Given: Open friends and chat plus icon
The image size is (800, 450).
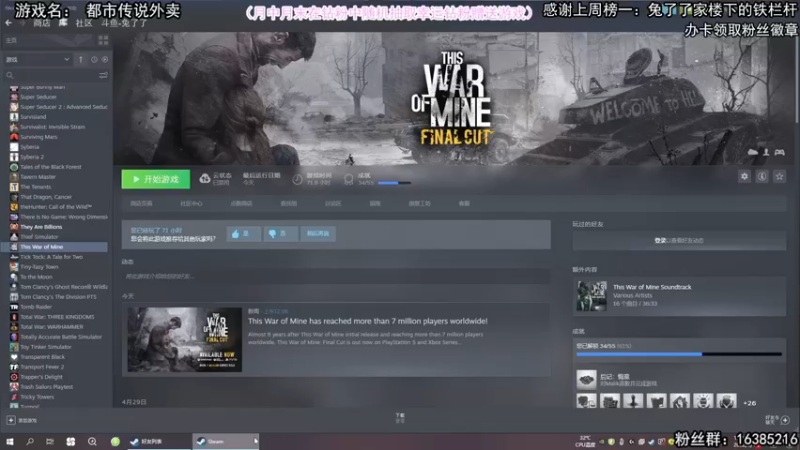Looking at the screenshot, I should [x=785, y=420].
